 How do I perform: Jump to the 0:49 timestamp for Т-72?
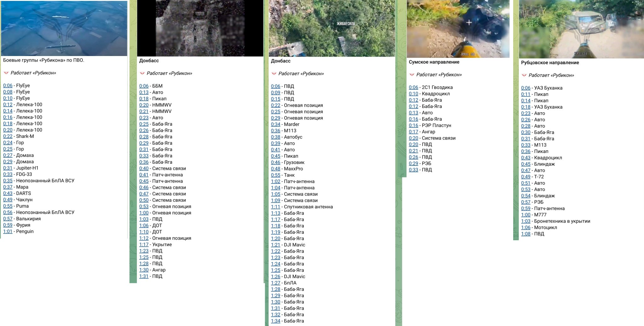(526, 177)
